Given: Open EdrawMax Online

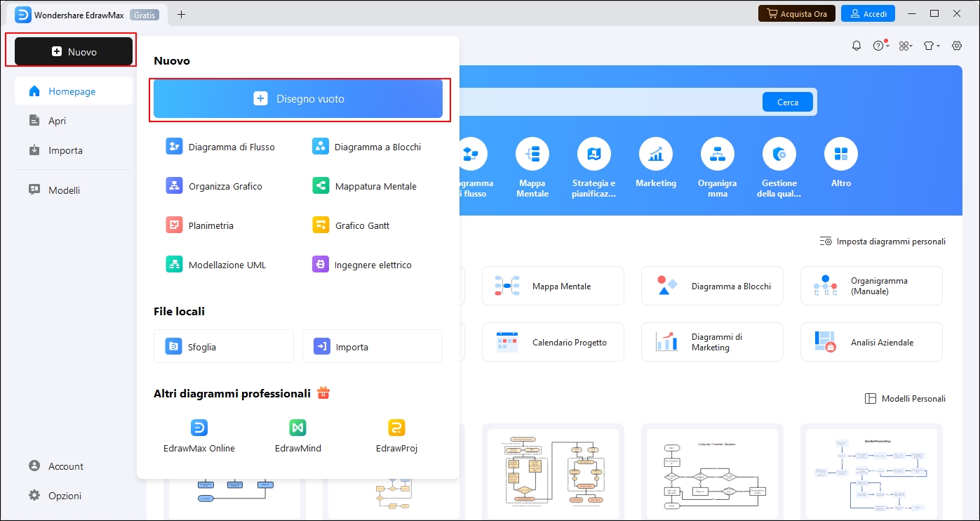Looking at the screenshot, I should (199, 436).
